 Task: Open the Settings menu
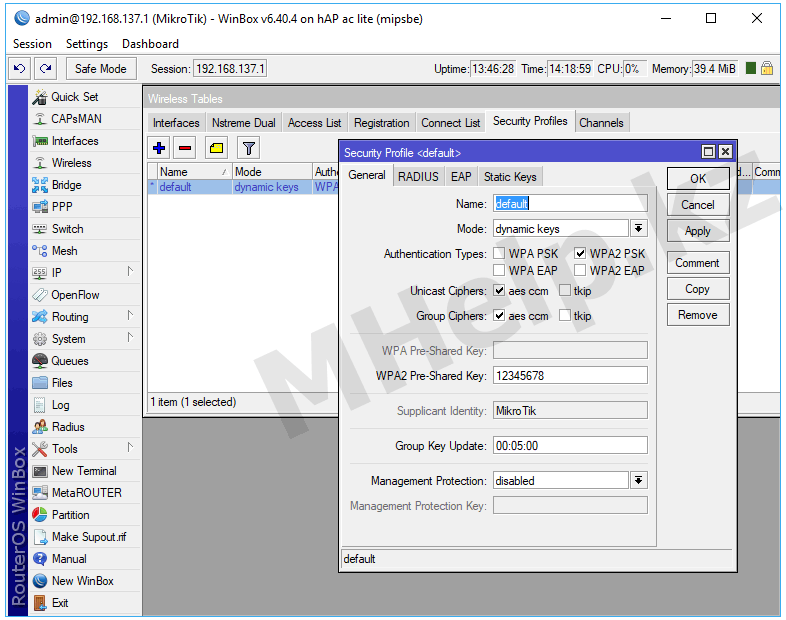tap(87, 44)
